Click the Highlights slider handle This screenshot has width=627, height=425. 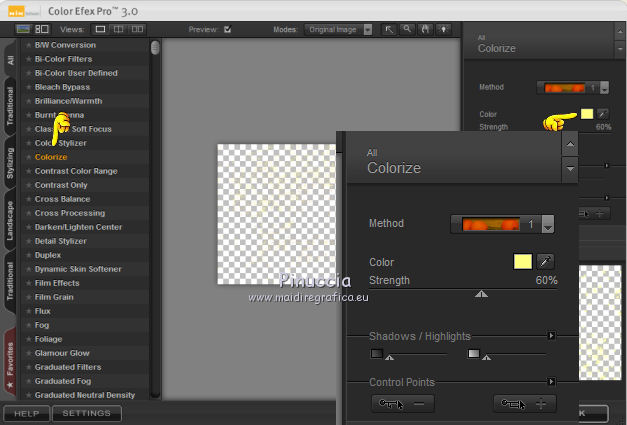(486, 357)
